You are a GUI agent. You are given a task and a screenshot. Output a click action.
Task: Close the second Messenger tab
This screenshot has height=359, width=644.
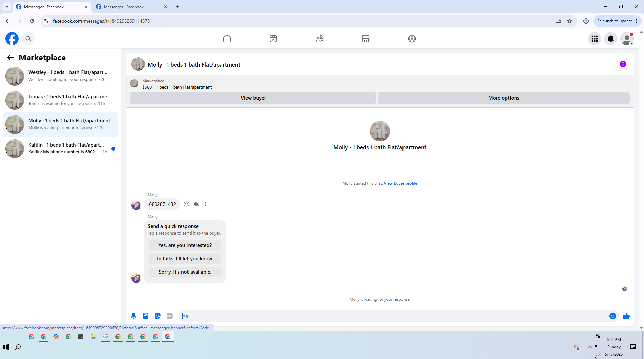pyautogui.click(x=166, y=7)
